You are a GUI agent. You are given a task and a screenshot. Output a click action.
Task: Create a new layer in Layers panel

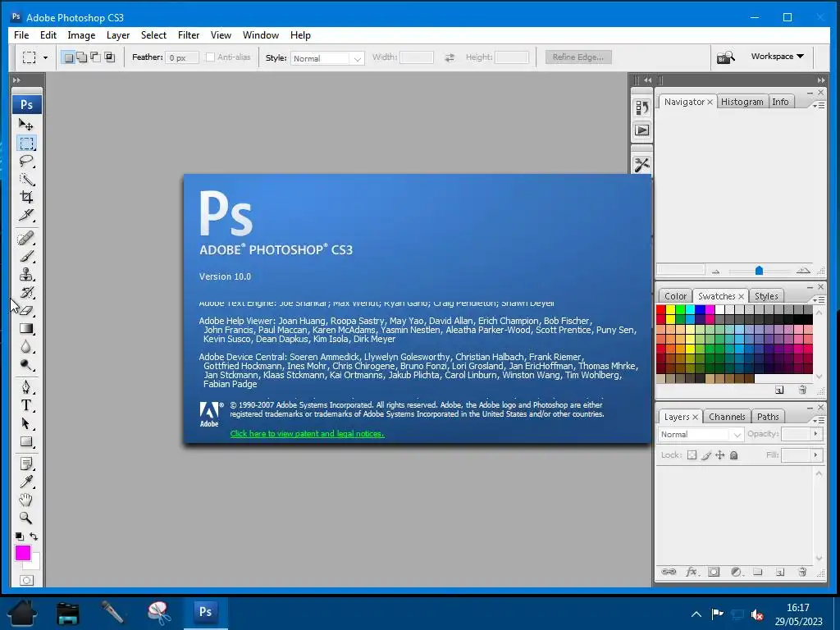point(779,572)
